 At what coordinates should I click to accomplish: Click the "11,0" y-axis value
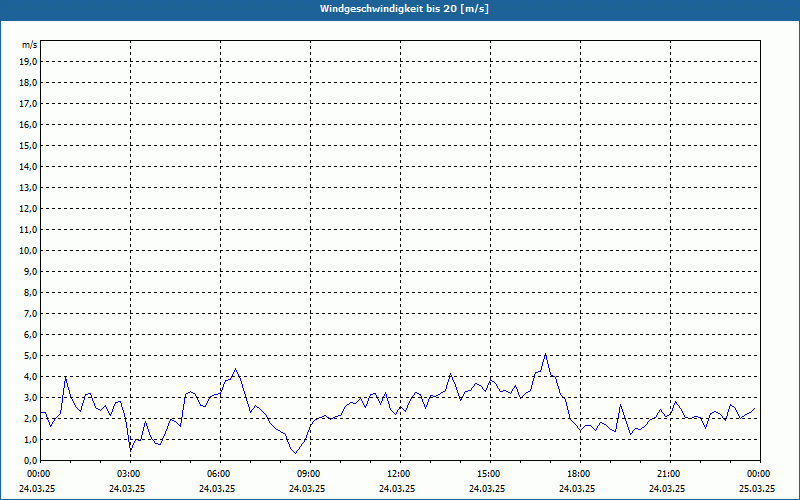pyautogui.click(x=28, y=230)
